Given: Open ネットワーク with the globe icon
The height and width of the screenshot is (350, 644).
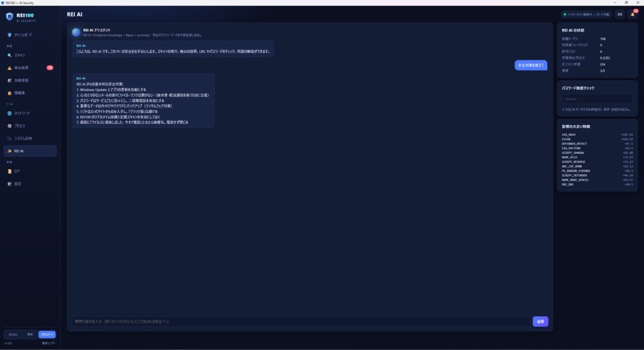Looking at the screenshot, I should pyautogui.click(x=30, y=113).
